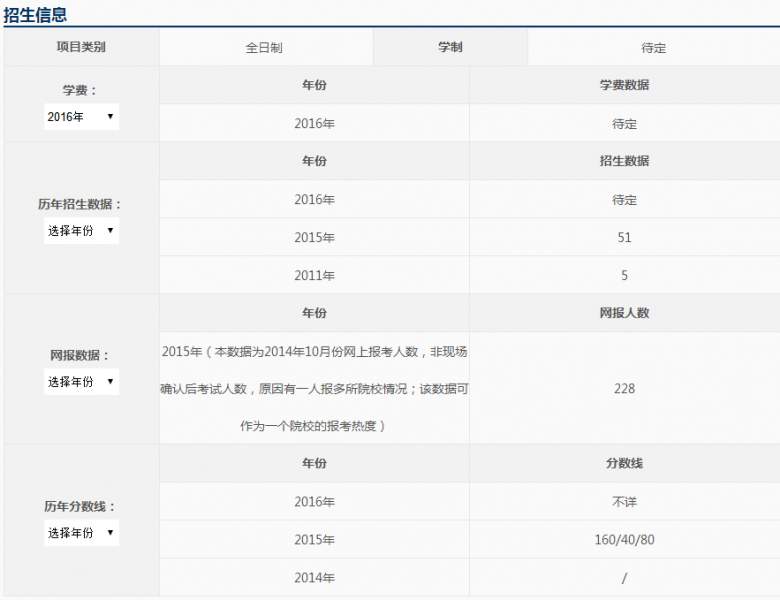The height and width of the screenshot is (600, 780).
Task: Click the enrollment value 51 for 2015年
Action: point(624,237)
